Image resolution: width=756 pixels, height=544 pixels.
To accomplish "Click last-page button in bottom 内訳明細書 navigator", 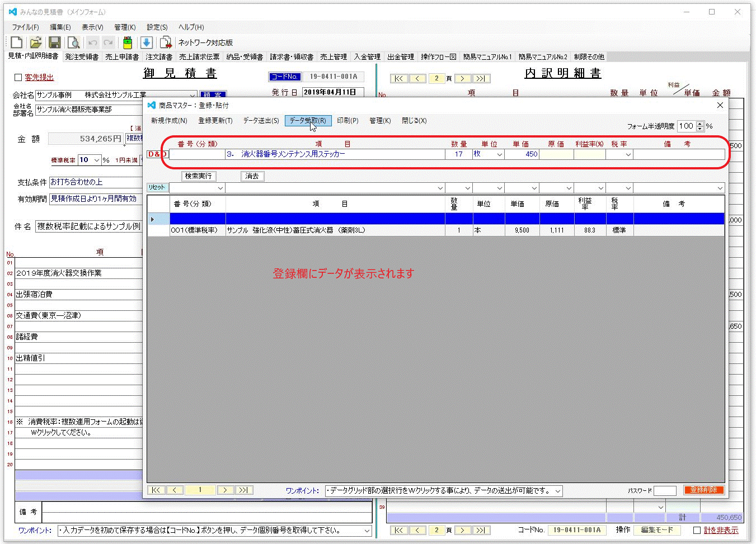I will pyautogui.click(x=481, y=530).
